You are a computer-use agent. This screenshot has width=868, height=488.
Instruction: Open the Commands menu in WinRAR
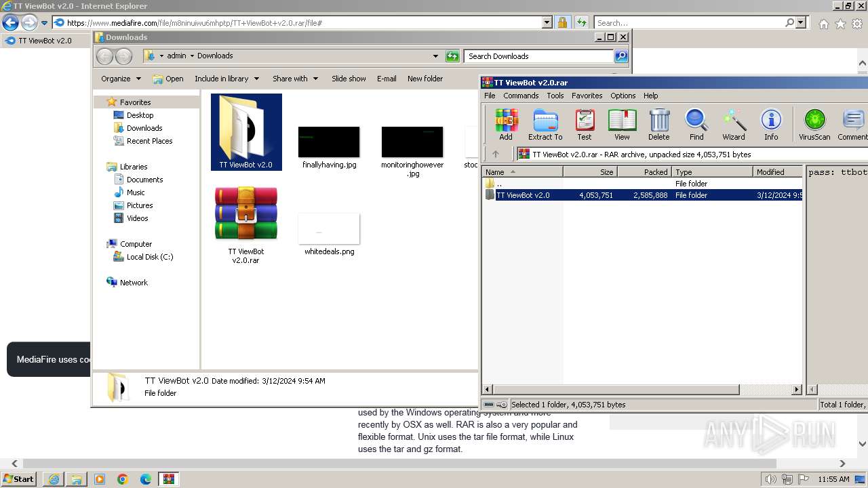click(521, 96)
